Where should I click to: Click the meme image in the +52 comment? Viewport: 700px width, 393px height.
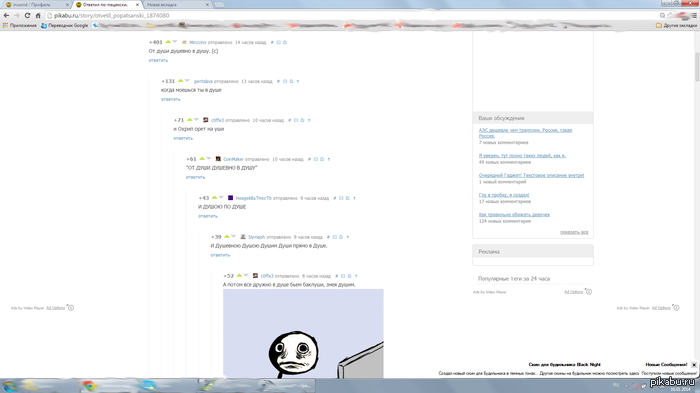click(303, 333)
